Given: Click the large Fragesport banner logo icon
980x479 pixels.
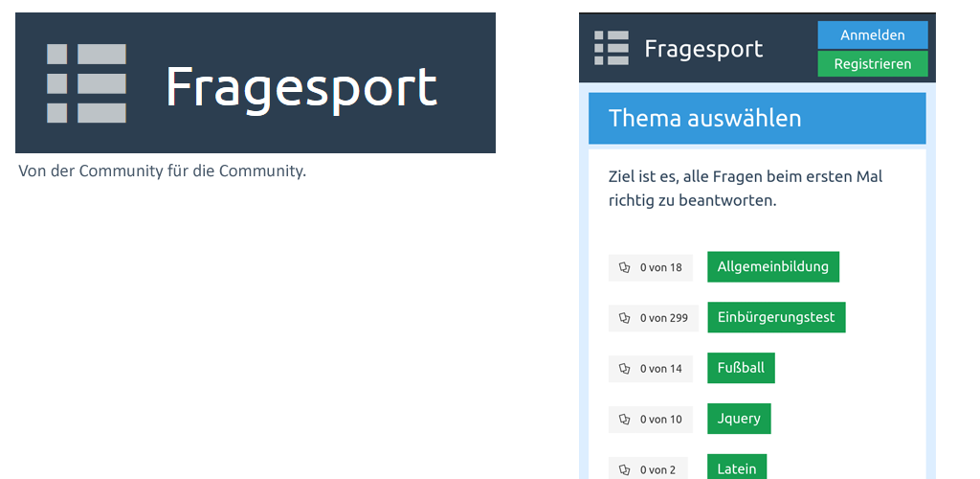Looking at the screenshot, I should (86, 83).
